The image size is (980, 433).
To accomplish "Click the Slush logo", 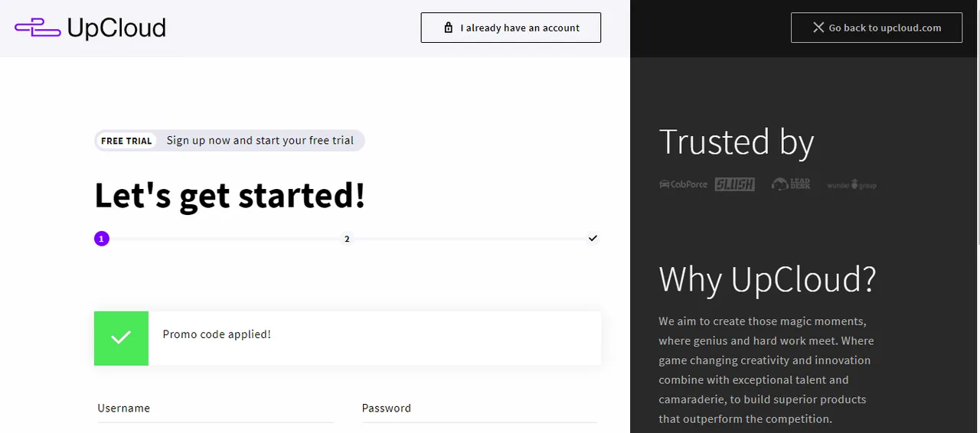I will [x=734, y=184].
